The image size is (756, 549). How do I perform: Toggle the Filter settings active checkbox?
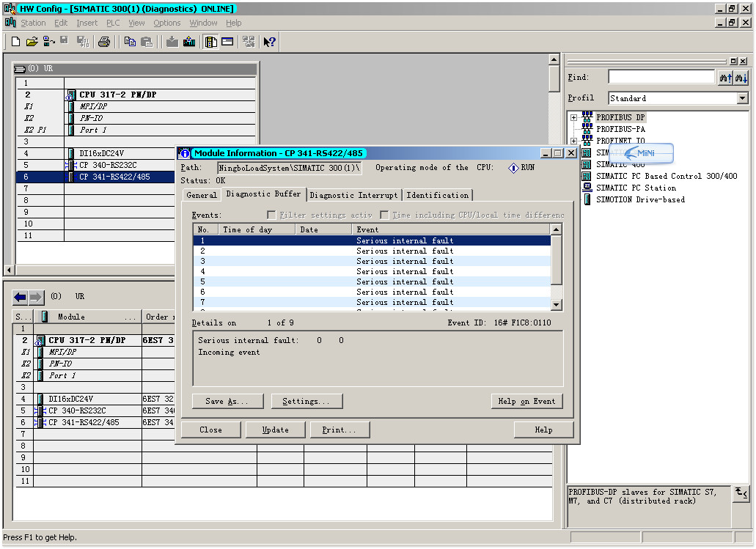point(271,215)
